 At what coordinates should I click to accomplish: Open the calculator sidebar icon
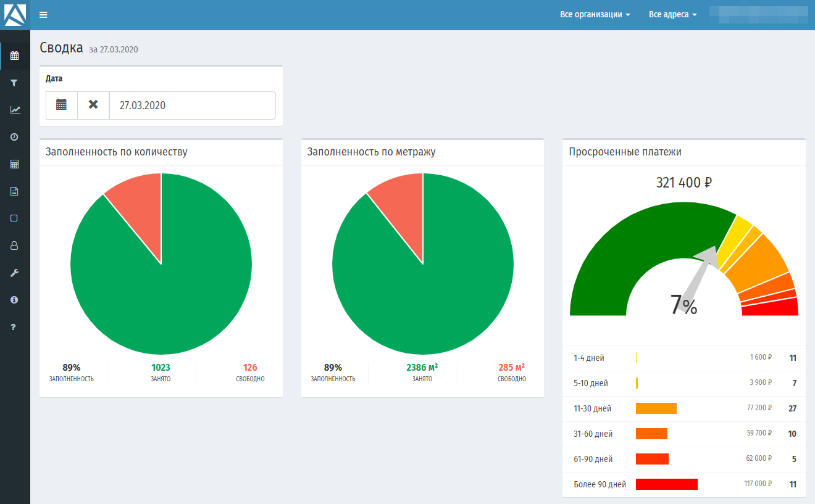pos(14,164)
